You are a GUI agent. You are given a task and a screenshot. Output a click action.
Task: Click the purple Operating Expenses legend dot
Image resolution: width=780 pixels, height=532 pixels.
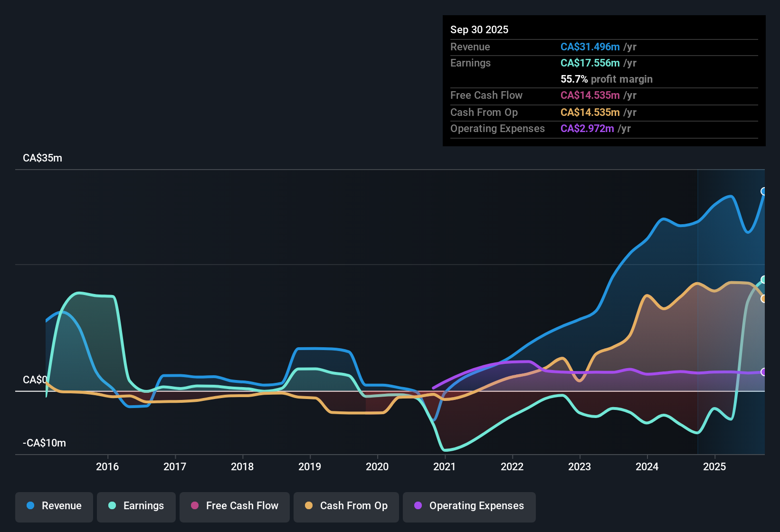point(418,506)
